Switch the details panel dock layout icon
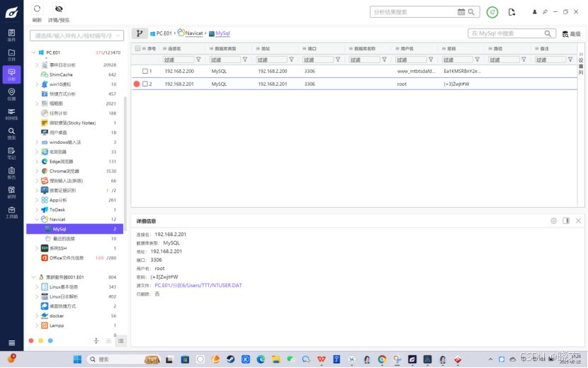The image size is (588, 368). (x=566, y=221)
